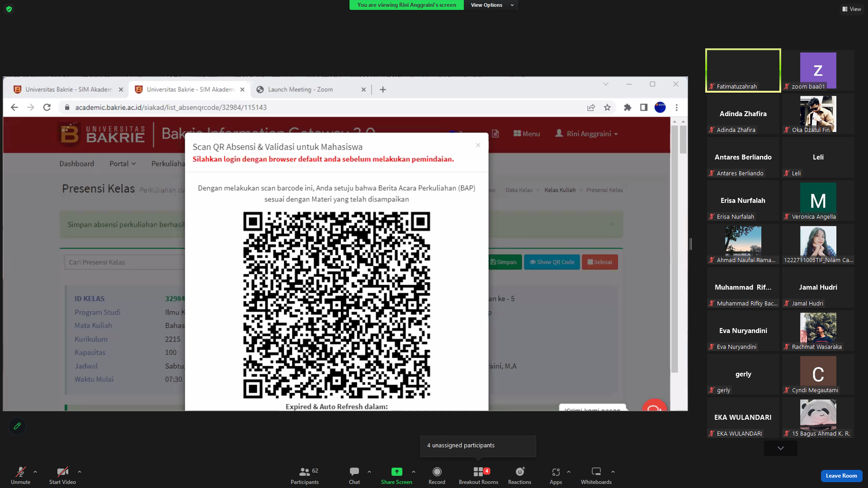Click the Leave Room button
The width and height of the screenshot is (868, 488).
click(x=841, y=476)
